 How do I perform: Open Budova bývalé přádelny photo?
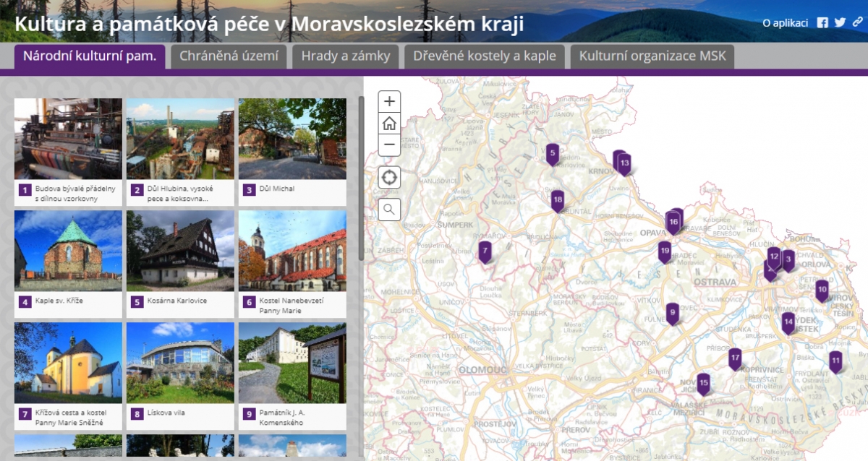(68, 139)
